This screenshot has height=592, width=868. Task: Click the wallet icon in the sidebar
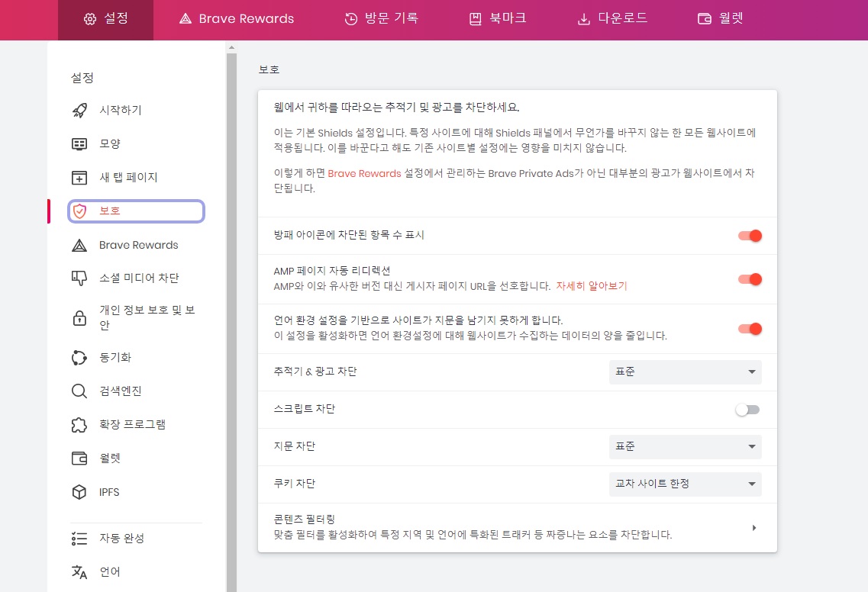click(x=79, y=458)
